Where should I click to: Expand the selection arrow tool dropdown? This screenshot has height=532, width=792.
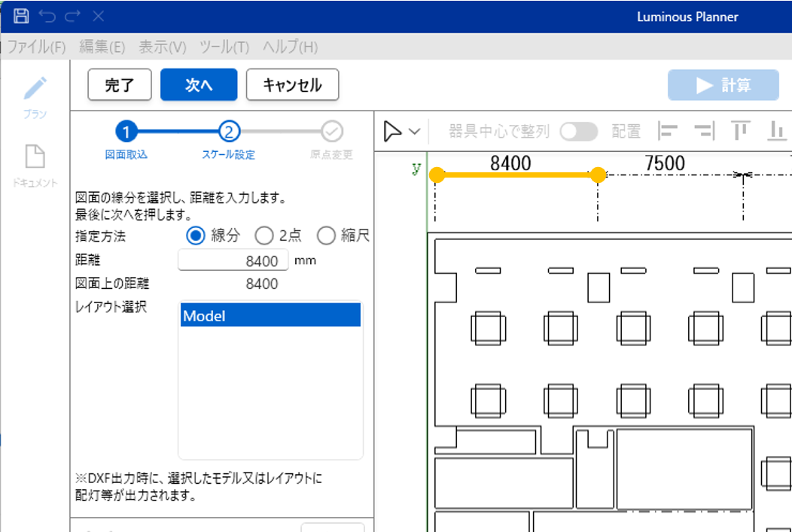[415, 132]
